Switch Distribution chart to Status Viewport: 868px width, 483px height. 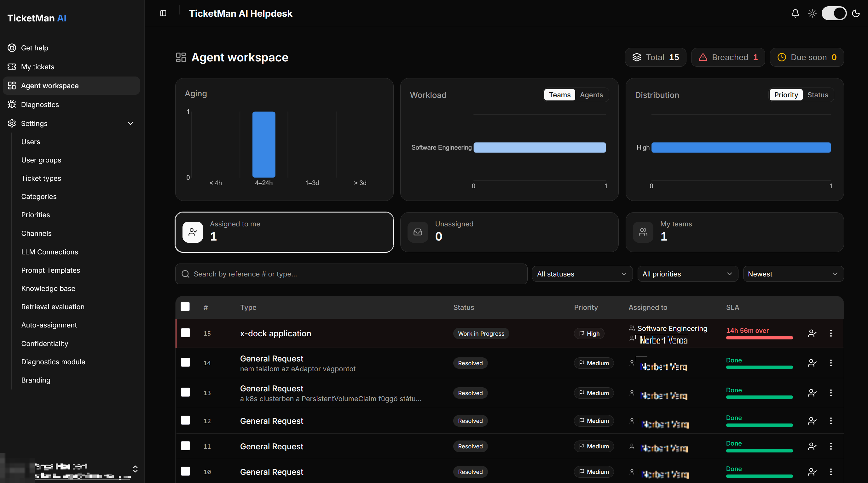pyautogui.click(x=818, y=94)
